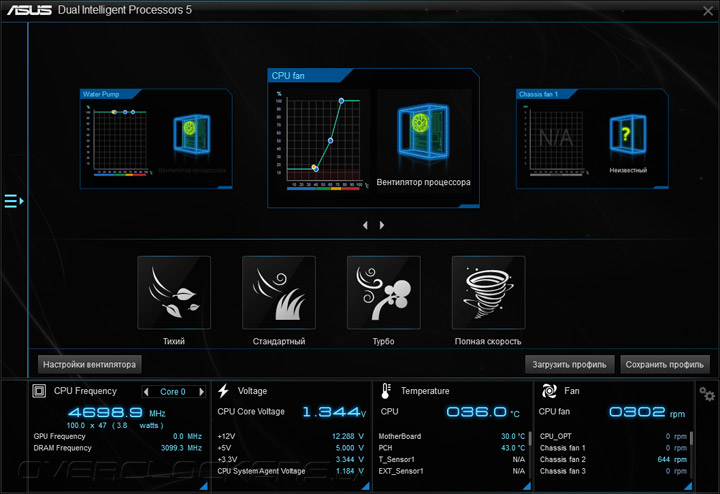The width and height of the screenshot is (720, 494).
Task: Click the CPU Core Voltage 1.344 value
Action: [334, 412]
